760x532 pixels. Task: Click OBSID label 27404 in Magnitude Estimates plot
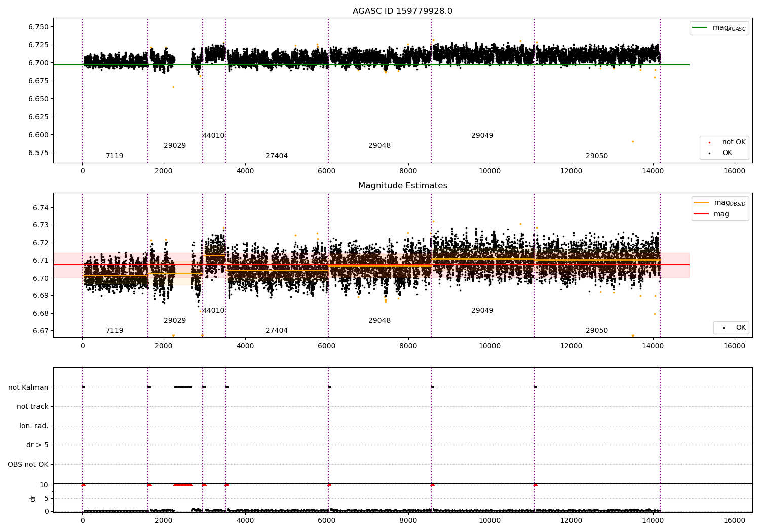277,331
